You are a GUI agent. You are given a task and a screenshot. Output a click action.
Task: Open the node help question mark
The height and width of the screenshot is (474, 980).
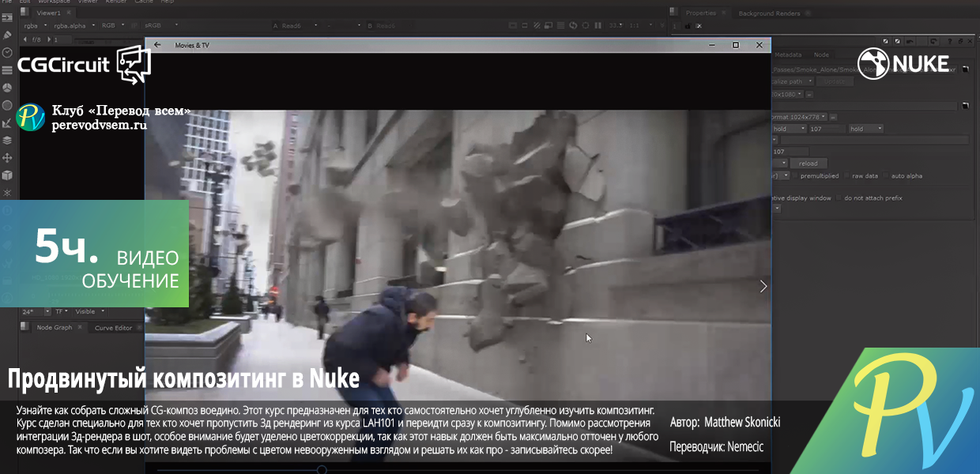[x=949, y=41]
